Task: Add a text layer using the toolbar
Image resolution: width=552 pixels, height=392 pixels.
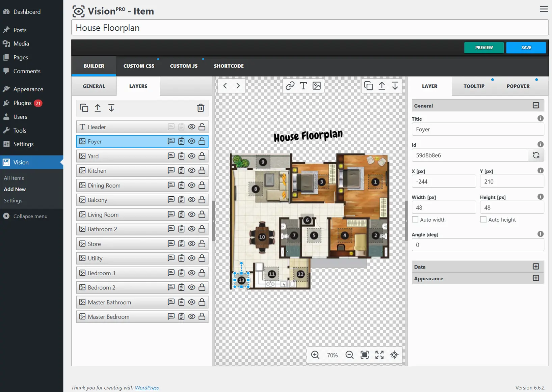Action: coord(303,86)
